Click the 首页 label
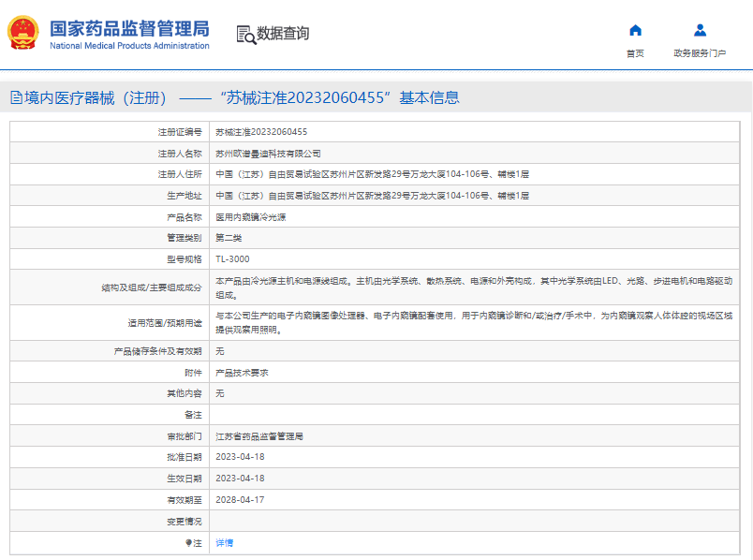Image resolution: width=753 pixels, height=560 pixels. (x=635, y=53)
